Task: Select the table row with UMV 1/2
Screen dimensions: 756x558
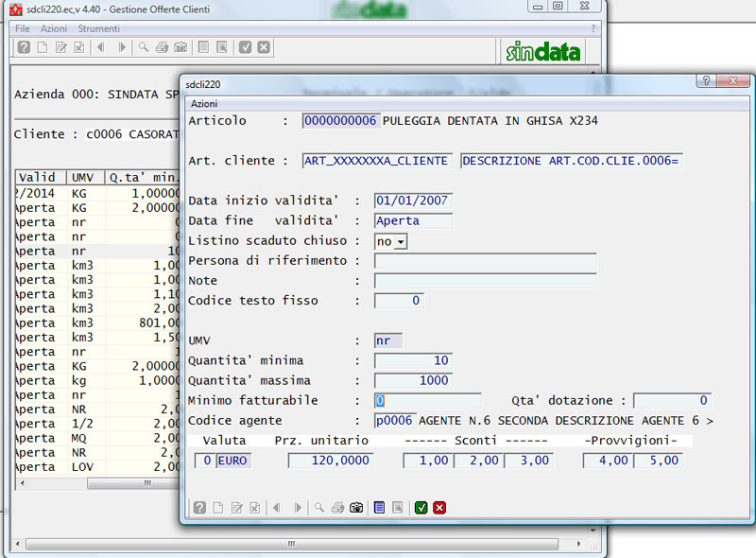Action: [97, 424]
